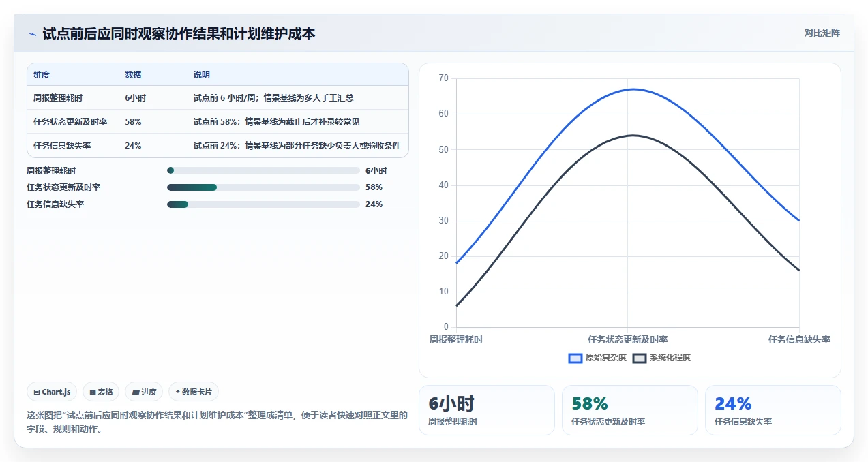Click y-axis tick 70
The width and height of the screenshot is (868, 462).
(443, 78)
